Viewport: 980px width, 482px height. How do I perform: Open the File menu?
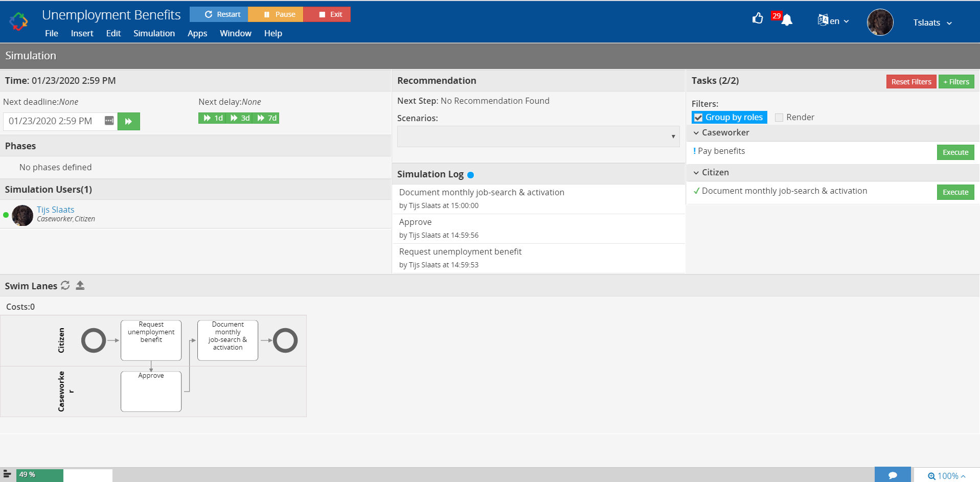tap(52, 33)
